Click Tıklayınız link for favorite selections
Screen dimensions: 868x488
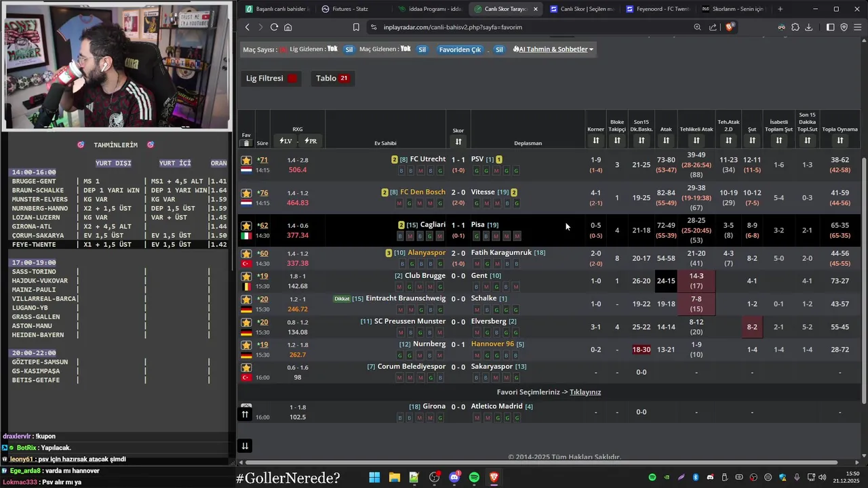point(585,392)
